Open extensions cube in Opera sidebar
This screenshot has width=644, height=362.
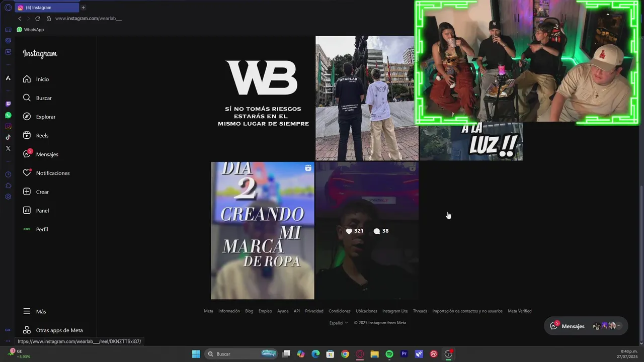point(8,186)
